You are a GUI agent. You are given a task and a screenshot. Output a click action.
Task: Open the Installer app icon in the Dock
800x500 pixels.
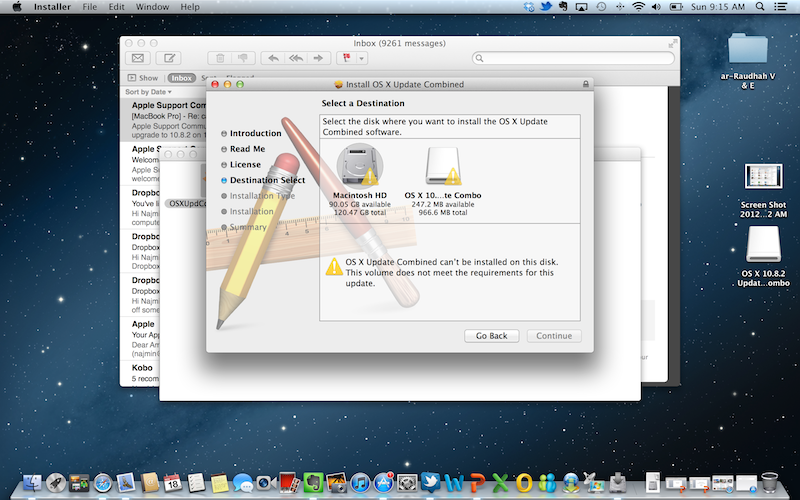pyautogui.click(x=618, y=482)
